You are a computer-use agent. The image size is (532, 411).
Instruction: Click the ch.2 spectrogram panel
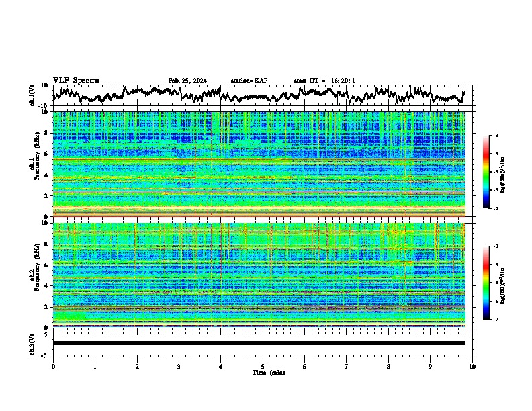pos(259,275)
